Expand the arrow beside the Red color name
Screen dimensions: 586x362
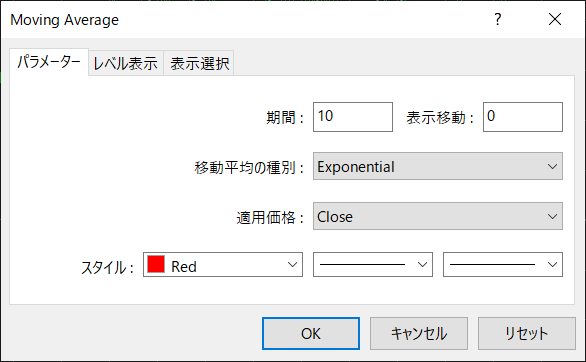pyautogui.click(x=292, y=264)
